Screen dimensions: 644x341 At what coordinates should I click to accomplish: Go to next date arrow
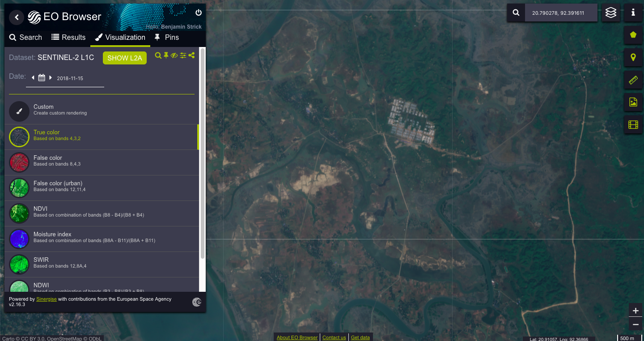coord(51,78)
